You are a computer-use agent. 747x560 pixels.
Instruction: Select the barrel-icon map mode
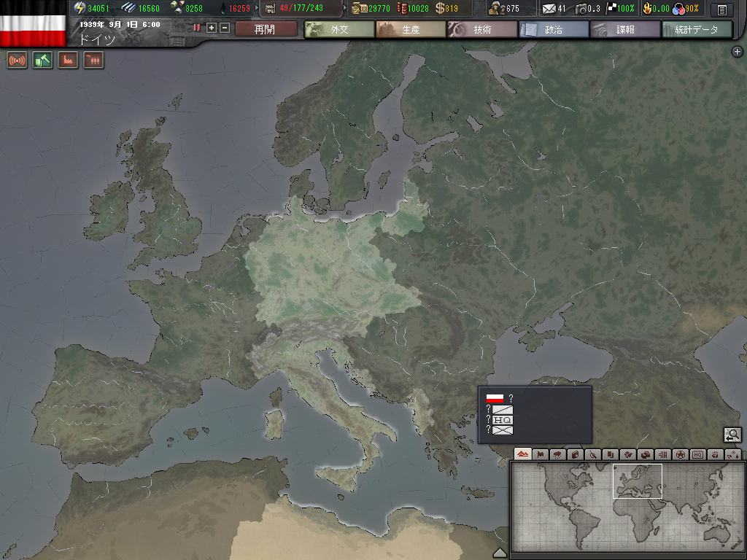point(575,454)
